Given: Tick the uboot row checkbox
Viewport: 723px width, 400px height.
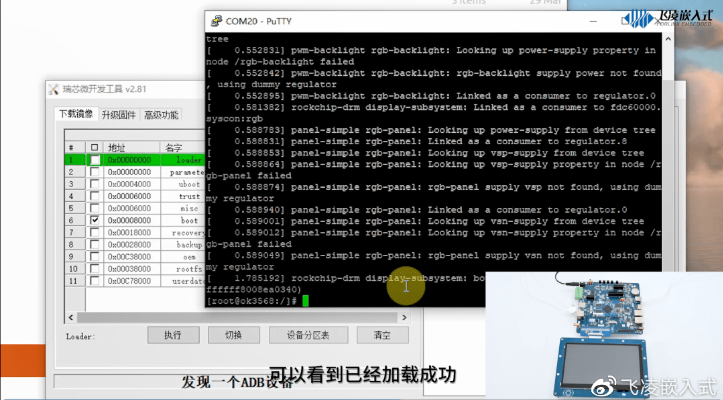Looking at the screenshot, I should (95, 184).
